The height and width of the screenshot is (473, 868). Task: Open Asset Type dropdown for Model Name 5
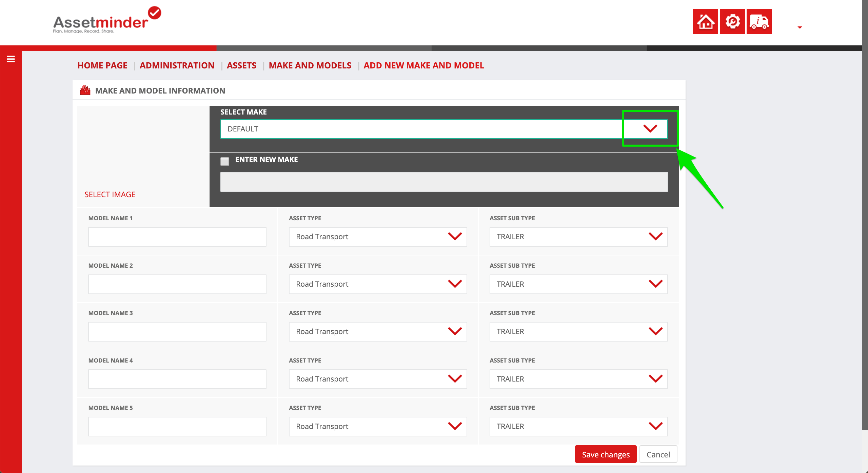tap(378, 426)
